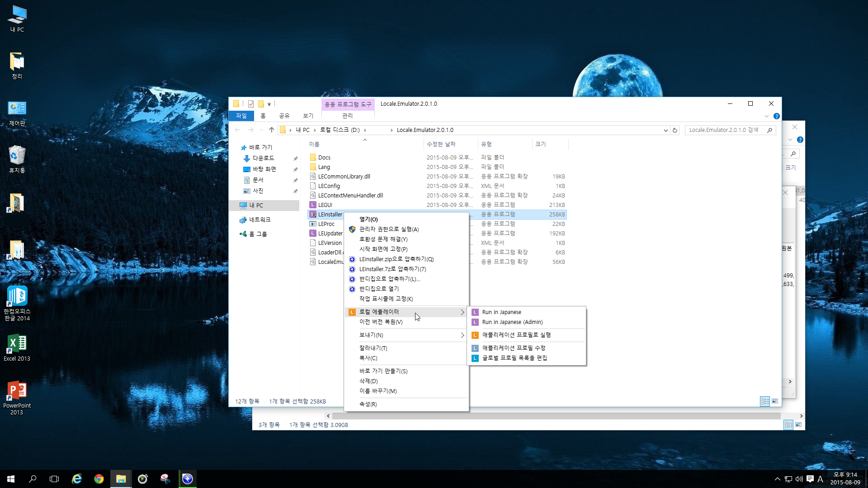Open Google Chrome from the taskbar

pos(99,479)
